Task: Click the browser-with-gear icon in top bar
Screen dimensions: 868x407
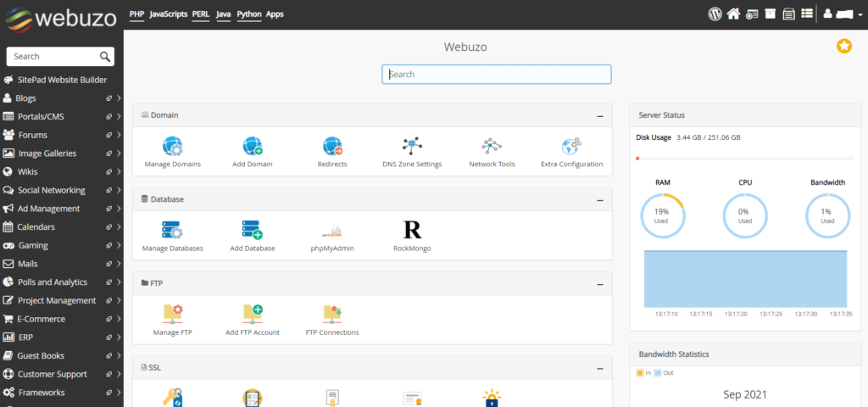Action: click(752, 14)
